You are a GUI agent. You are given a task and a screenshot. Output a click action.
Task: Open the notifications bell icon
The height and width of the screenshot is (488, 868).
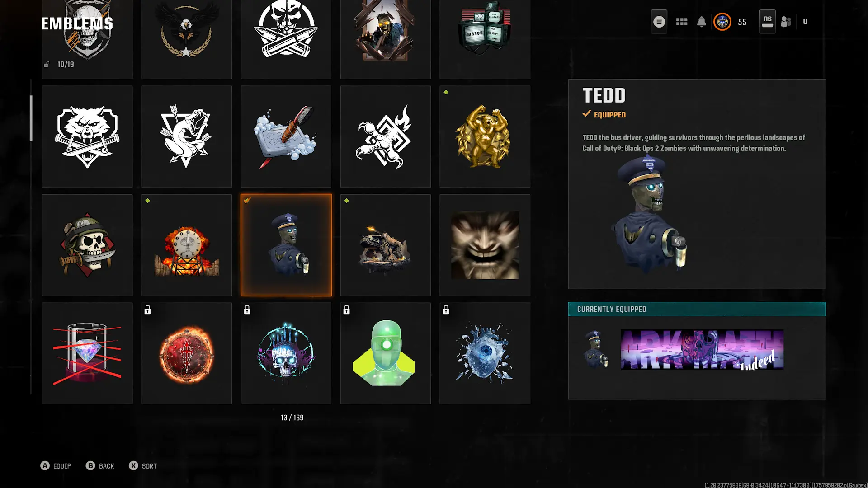click(x=701, y=22)
